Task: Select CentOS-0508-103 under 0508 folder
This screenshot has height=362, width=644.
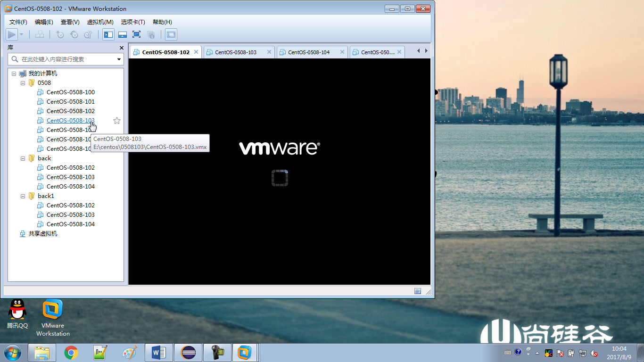Action: (71, 121)
